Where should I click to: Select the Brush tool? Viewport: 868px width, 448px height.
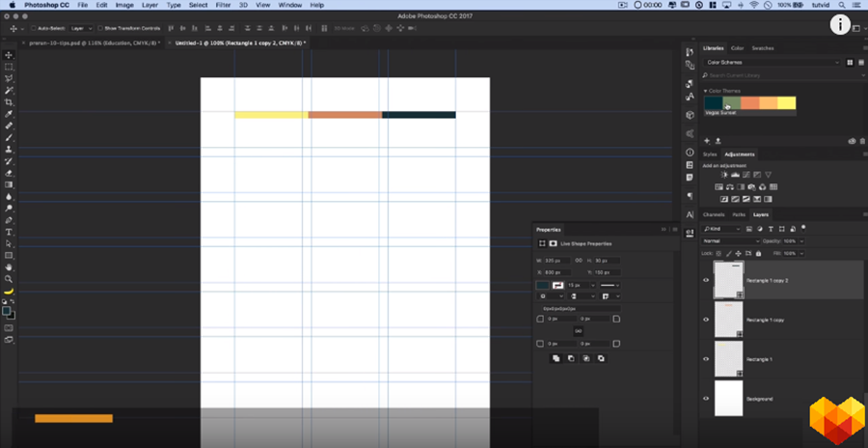9,137
